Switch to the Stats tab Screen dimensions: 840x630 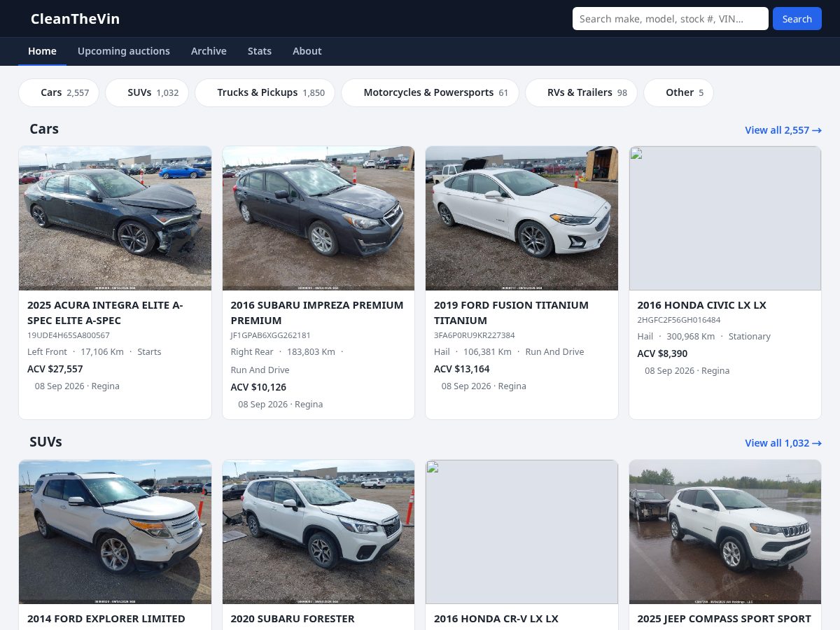(260, 51)
